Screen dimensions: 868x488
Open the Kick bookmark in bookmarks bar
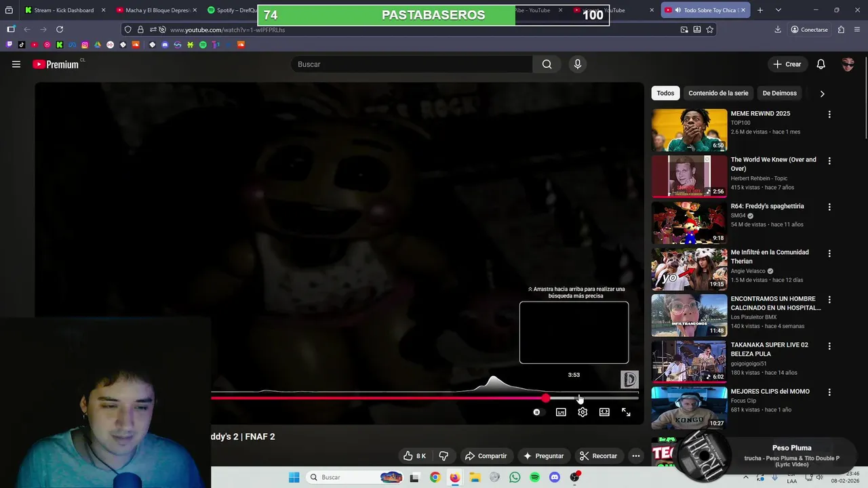(x=60, y=45)
